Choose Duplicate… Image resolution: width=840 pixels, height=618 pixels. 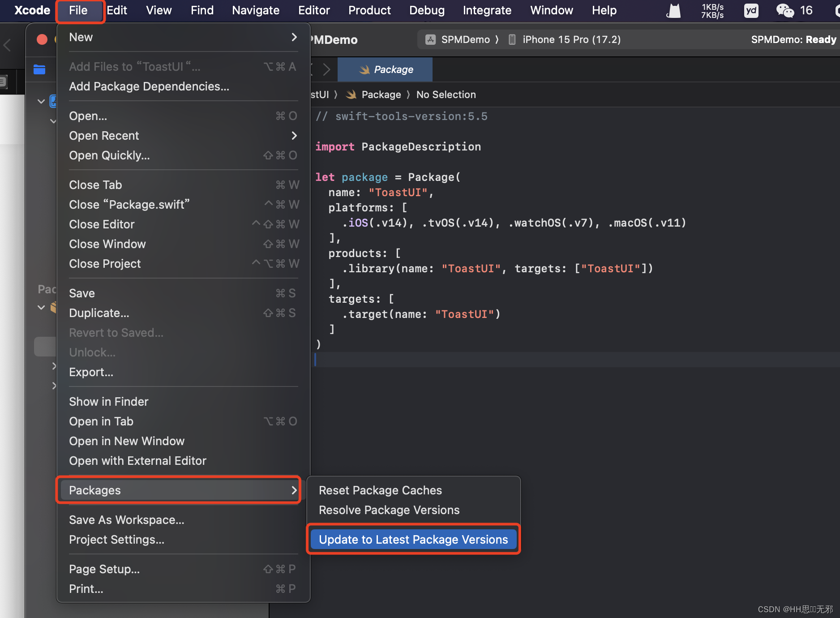click(x=184, y=313)
